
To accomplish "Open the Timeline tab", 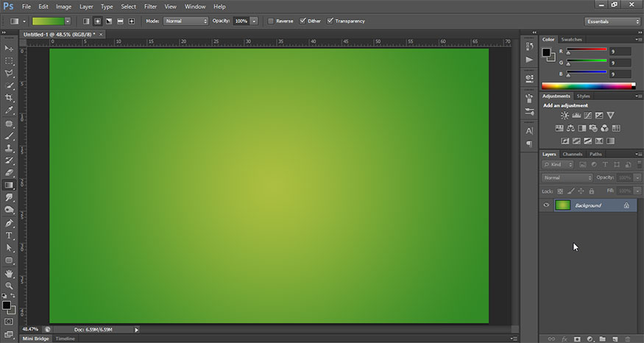I will pos(66,339).
